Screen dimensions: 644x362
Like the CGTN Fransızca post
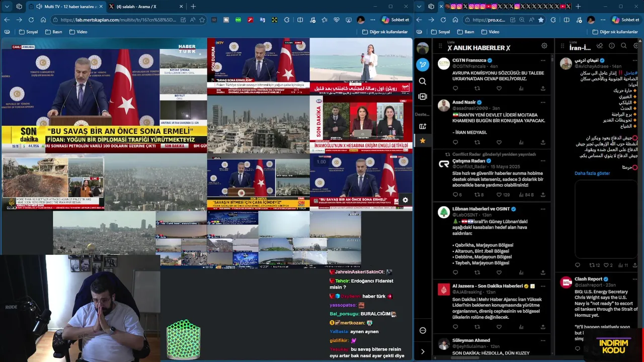[x=499, y=88]
